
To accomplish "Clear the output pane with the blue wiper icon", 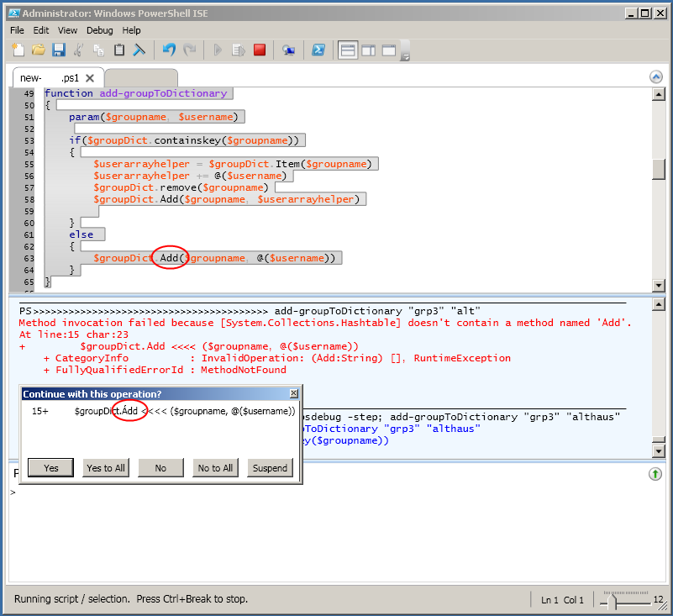I will 139,50.
